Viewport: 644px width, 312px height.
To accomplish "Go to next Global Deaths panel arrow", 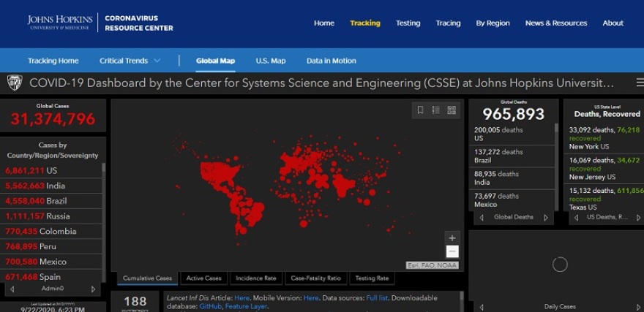I will (546, 217).
